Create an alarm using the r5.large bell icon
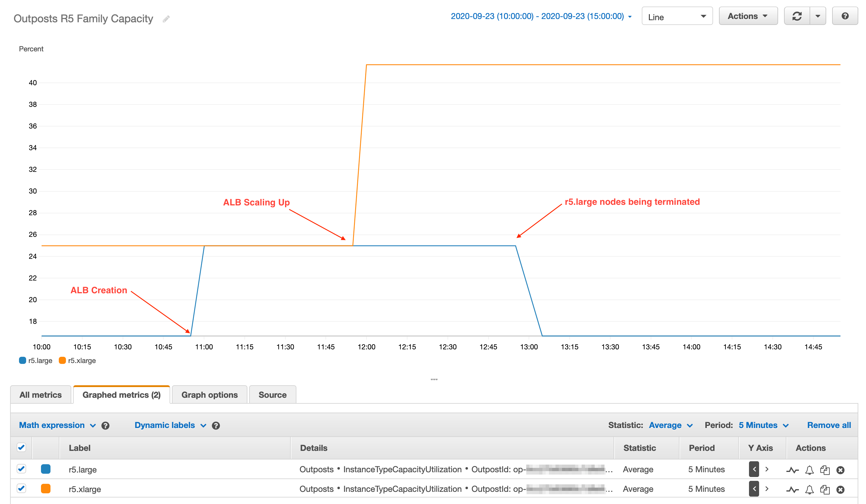This screenshot has height=504, width=866. [809, 470]
